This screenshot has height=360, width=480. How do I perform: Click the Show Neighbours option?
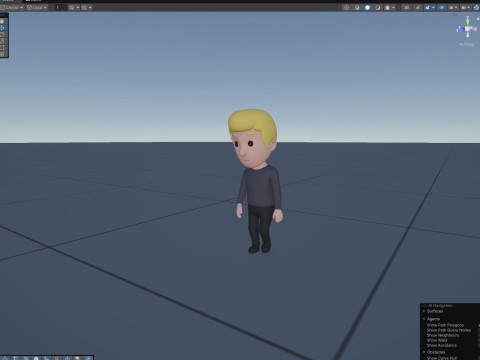point(443,335)
